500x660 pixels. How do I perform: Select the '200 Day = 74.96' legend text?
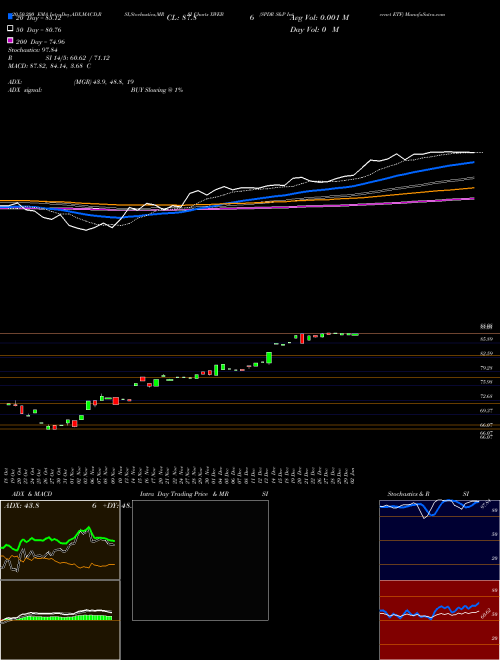click(x=40, y=42)
